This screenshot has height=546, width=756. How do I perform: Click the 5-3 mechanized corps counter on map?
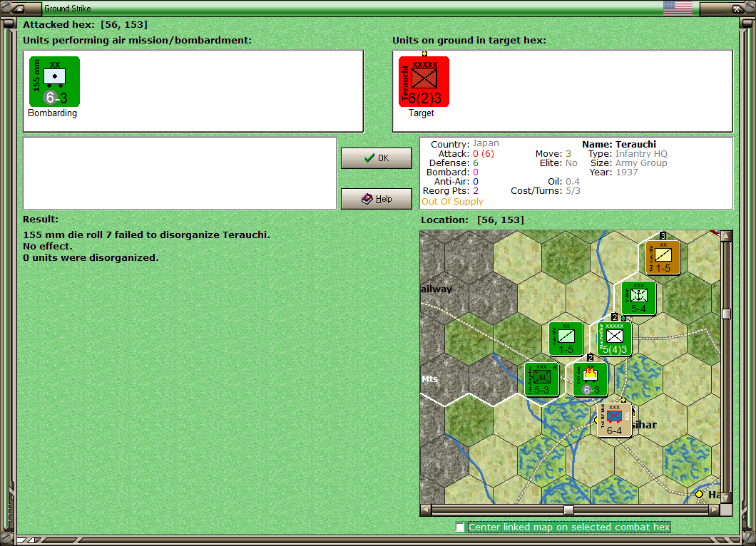[541, 379]
